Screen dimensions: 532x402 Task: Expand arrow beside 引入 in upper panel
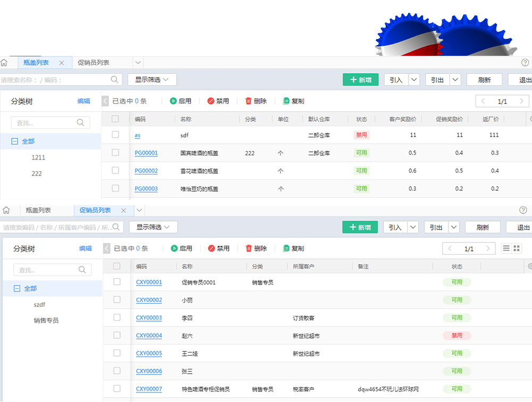[x=414, y=80]
